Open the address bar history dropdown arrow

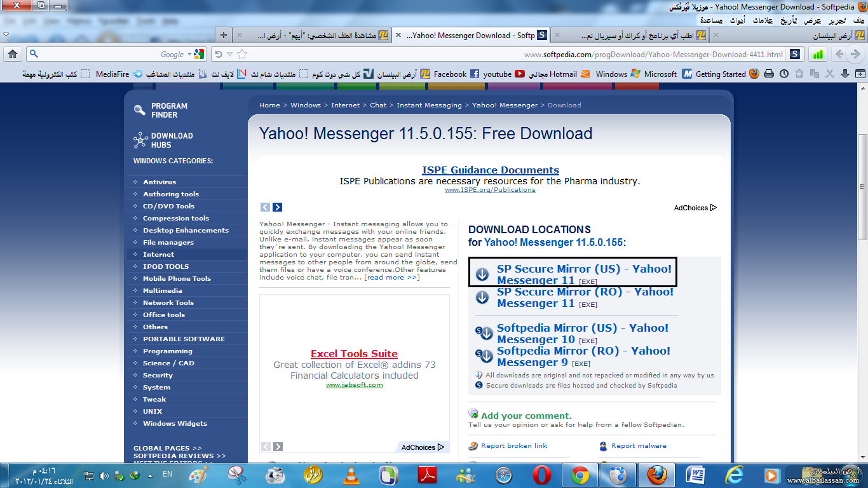coord(230,55)
